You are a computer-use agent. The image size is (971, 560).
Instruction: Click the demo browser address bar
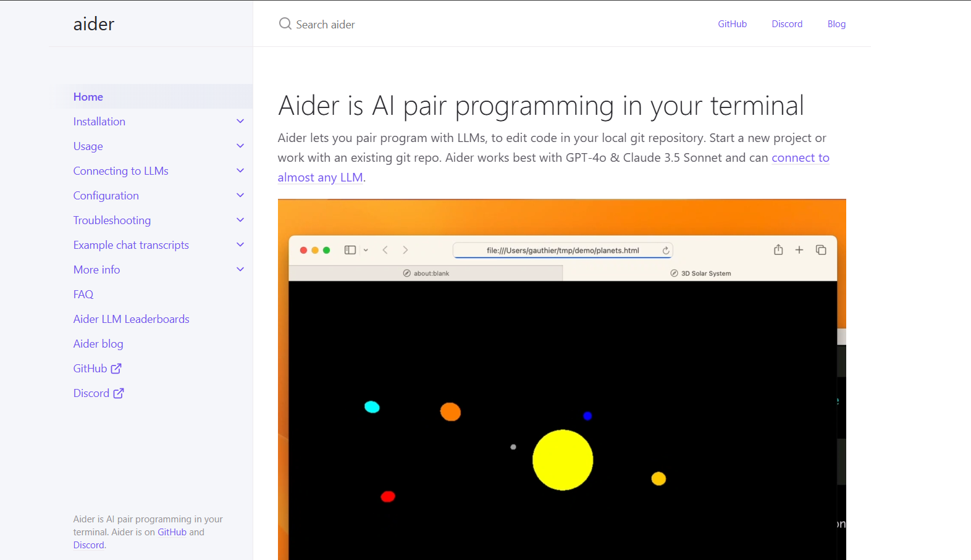pos(563,250)
